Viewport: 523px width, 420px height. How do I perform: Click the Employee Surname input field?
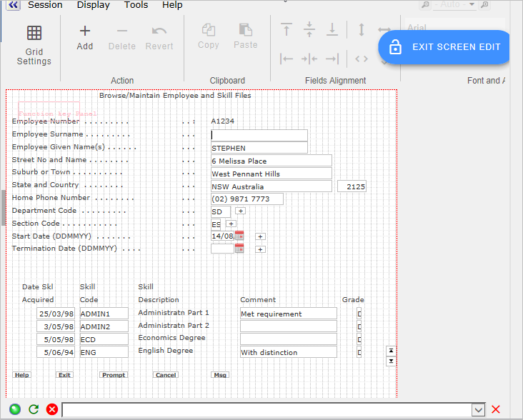(259, 135)
